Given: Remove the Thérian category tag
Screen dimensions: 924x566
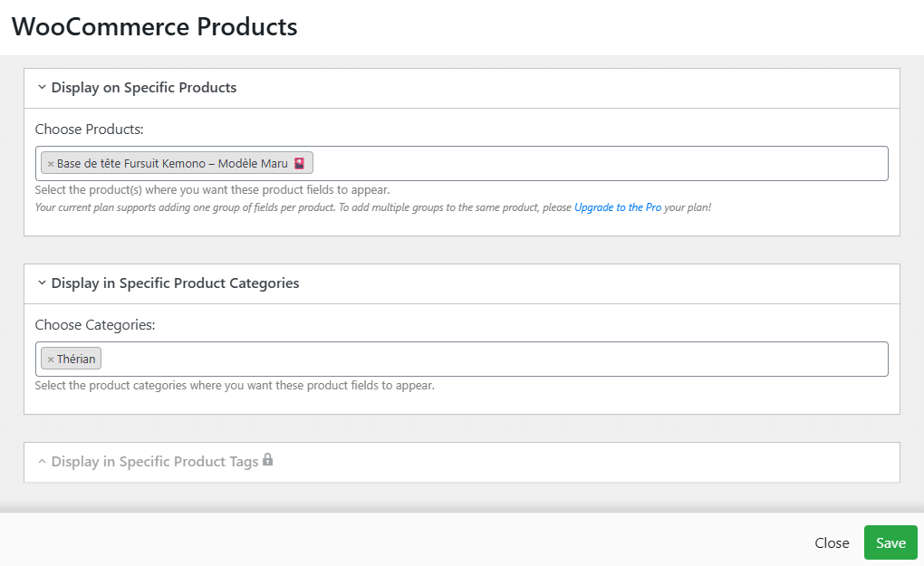Looking at the screenshot, I should (x=51, y=360).
